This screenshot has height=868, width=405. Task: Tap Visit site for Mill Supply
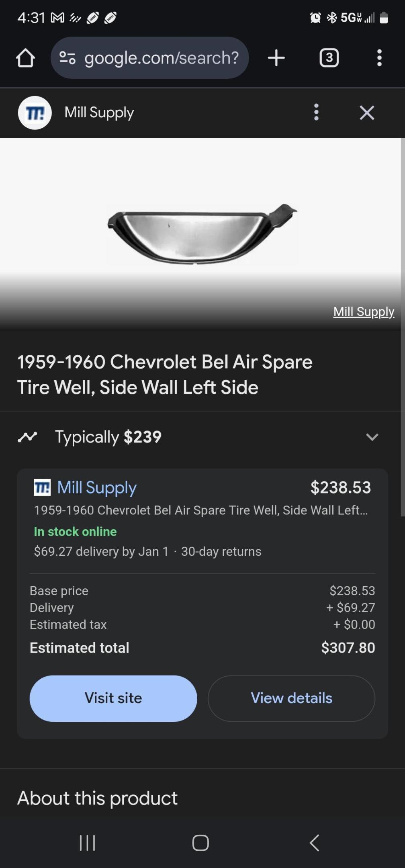tap(113, 698)
